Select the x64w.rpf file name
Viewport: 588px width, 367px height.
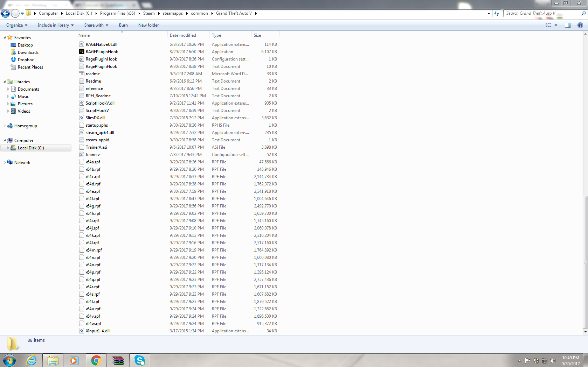pos(94,324)
